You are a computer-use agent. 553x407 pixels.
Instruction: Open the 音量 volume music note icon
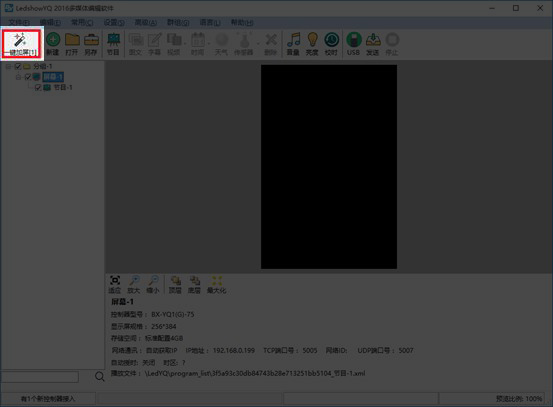tap(293, 44)
